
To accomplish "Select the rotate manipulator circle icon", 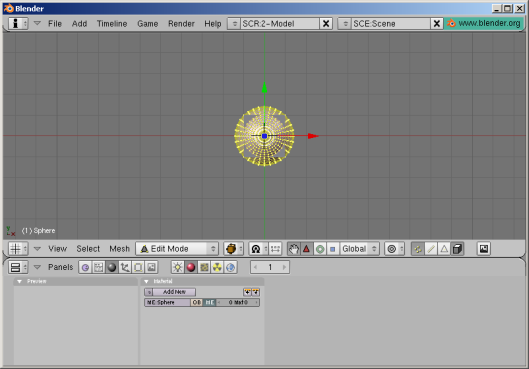I will (x=319, y=249).
